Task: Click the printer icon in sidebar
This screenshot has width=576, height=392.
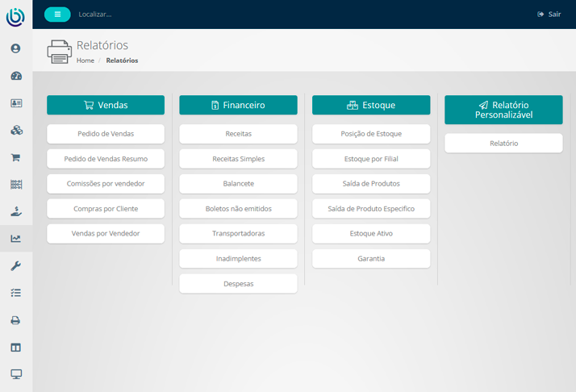Action: point(15,320)
